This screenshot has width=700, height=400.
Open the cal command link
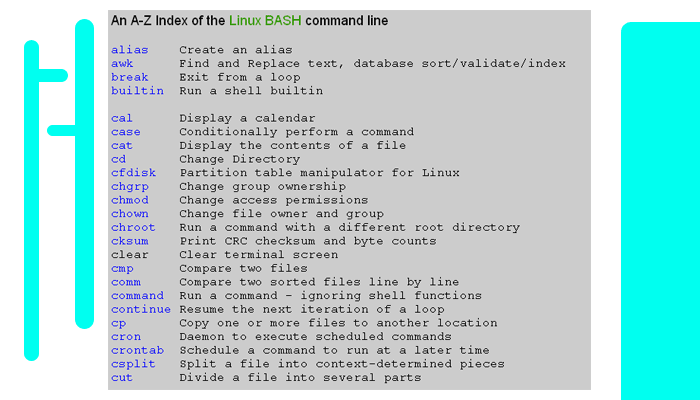(x=122, y=118)
